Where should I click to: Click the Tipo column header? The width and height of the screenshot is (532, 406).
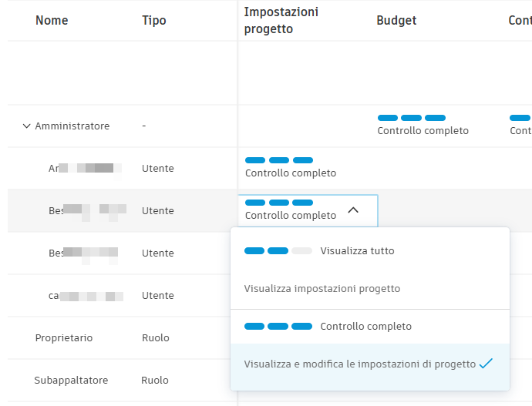click(x=154, y=21)
